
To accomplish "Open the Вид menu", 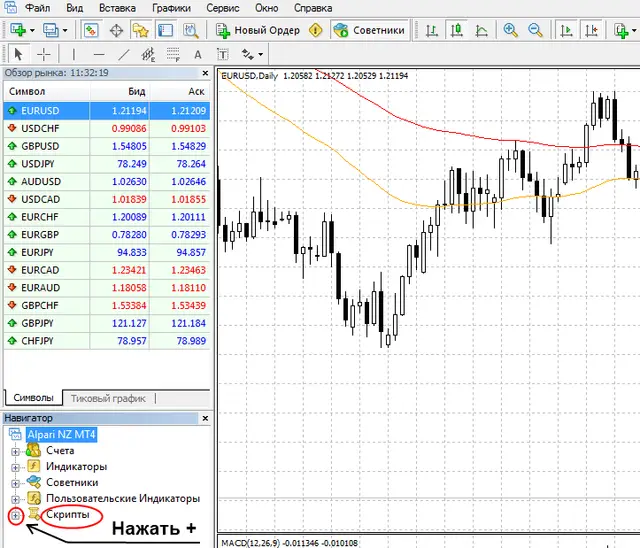I will click(74, 8).
